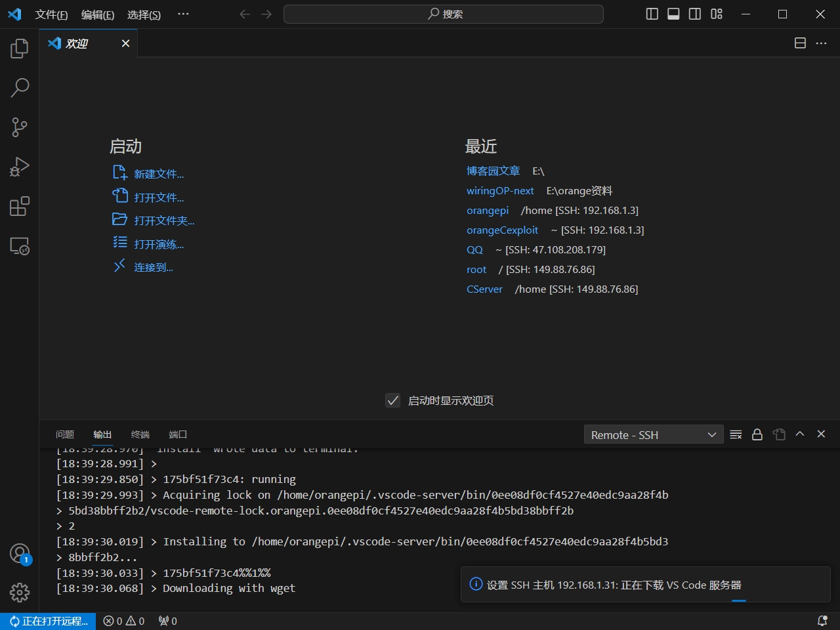Screen dimensions: 840x630
Task: Open the 文件(F) menu
Action: click(51, 14)
